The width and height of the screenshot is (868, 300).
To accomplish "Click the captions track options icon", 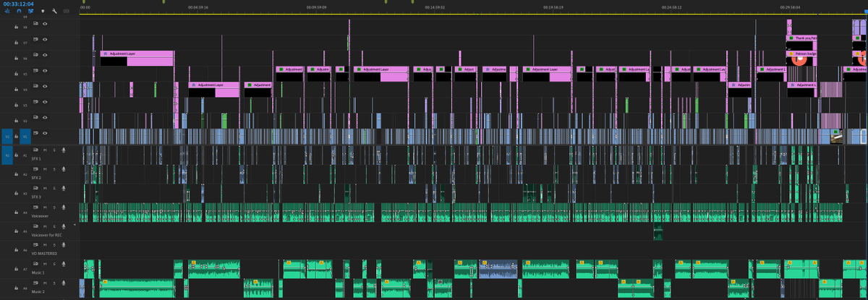I will [x=67, y=12].
